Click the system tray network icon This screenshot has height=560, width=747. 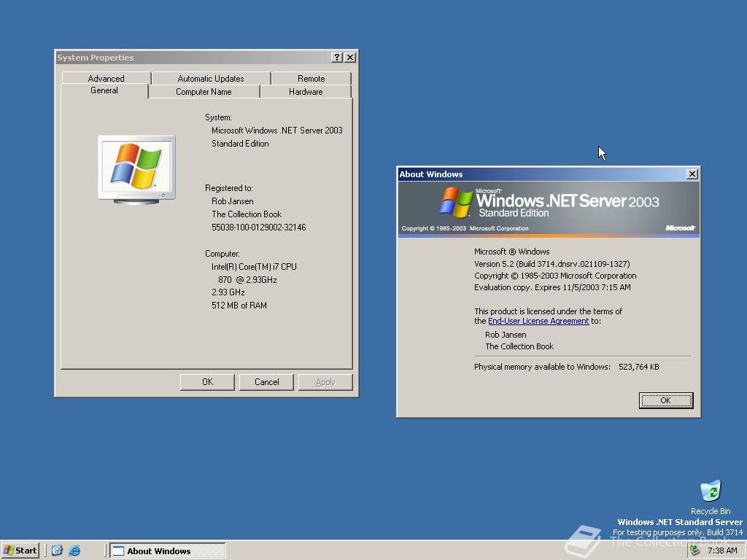coord(695,551)
